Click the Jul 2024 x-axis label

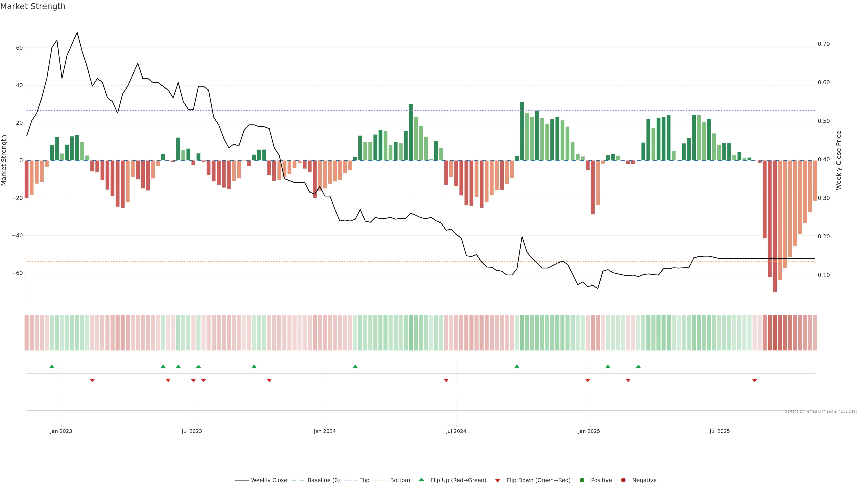click(456, 431)
